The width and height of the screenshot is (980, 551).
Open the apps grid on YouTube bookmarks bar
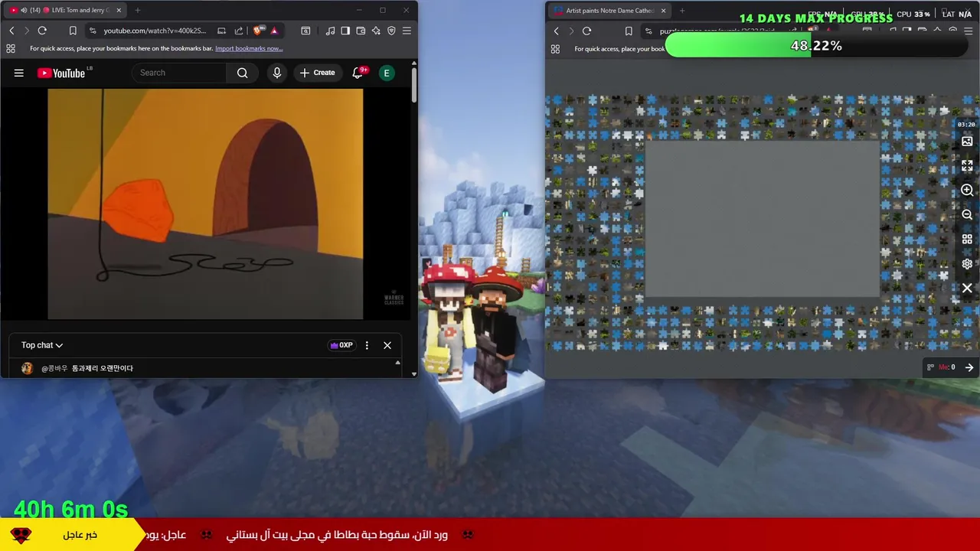11,48
